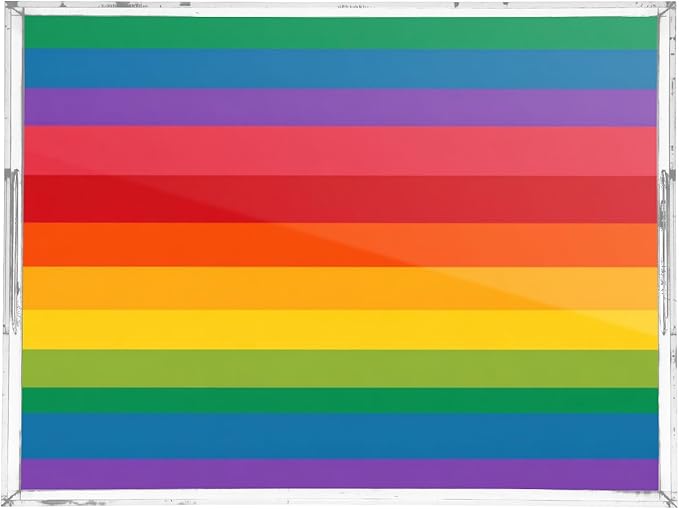Pick the lime green stripe

pyautogui.click(x=341, y=369)
